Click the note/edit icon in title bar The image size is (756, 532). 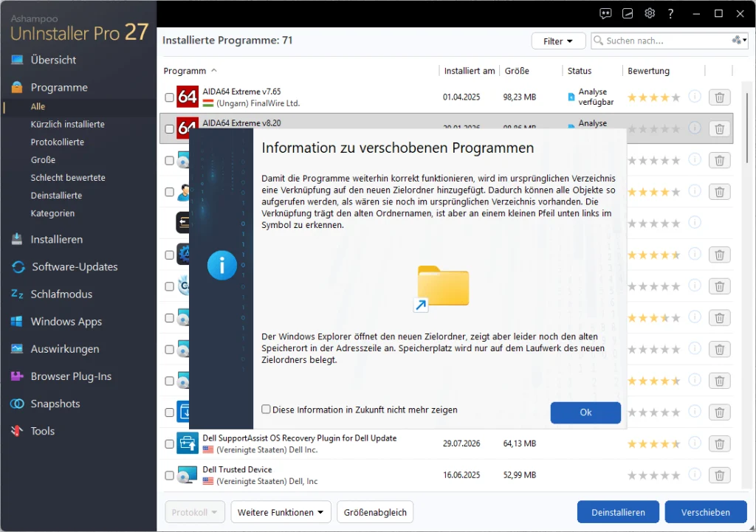click(628, 13)
